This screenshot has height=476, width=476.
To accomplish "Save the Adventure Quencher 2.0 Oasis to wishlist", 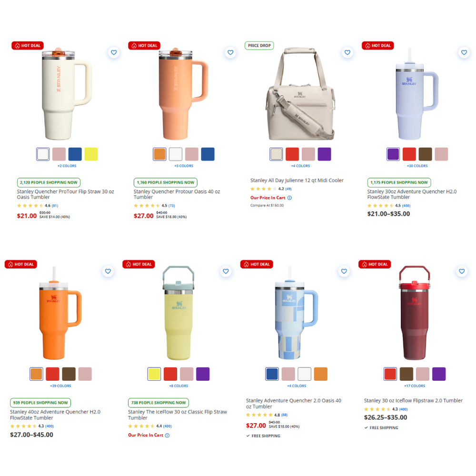I will click(x=344, y=271).
